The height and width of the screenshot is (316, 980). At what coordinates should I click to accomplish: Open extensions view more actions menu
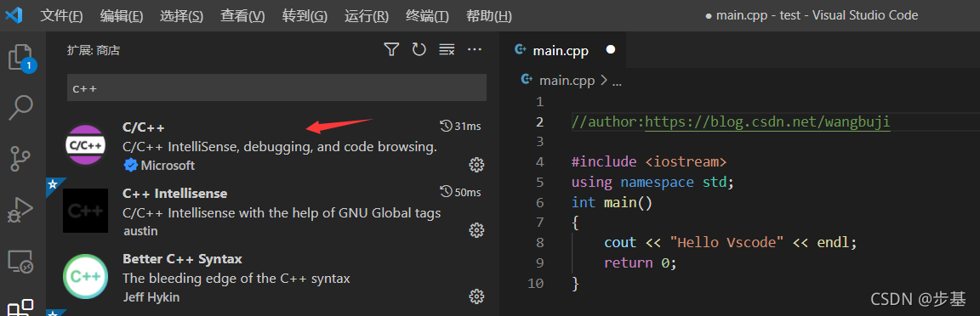(475, 49)
